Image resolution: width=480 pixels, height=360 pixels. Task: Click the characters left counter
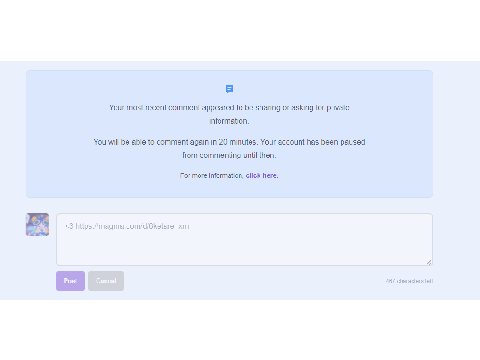(x=409, y=281)
